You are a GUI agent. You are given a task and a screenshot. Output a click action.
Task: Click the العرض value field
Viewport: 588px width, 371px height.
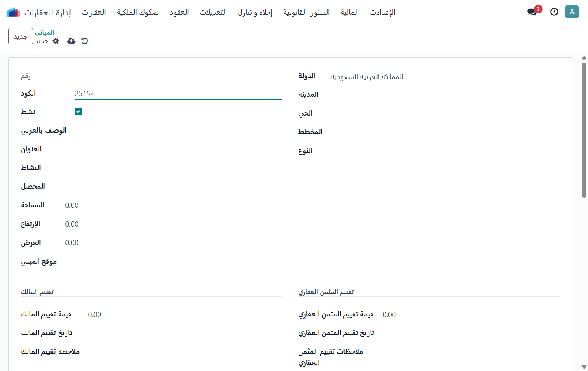click(x=72, y=243)
